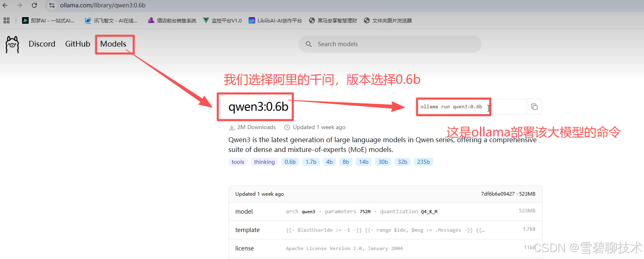Click the magnifier icon in search box
The width and height of the screenshot is (644, 259).
(x=309, y=44)
